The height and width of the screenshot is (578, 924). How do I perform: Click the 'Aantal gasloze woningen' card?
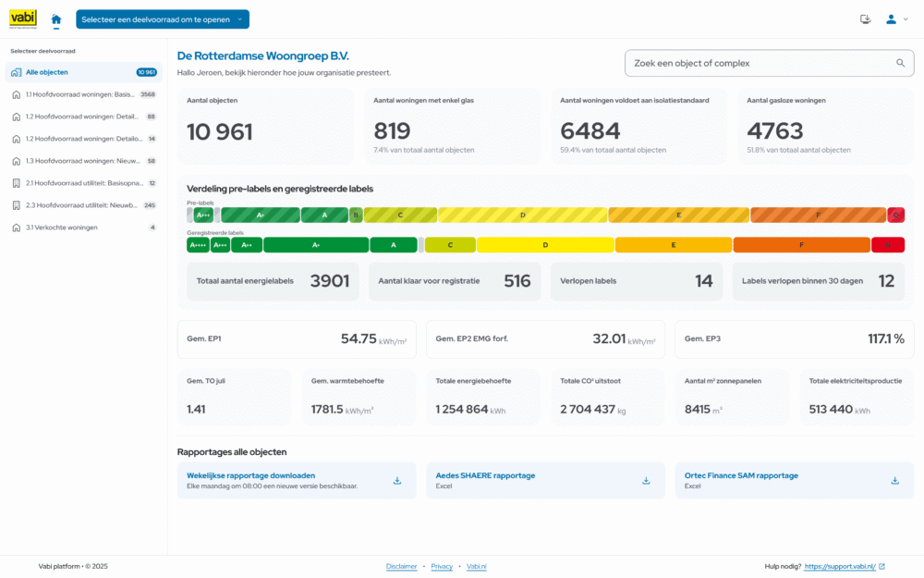(x=825, y=126)
